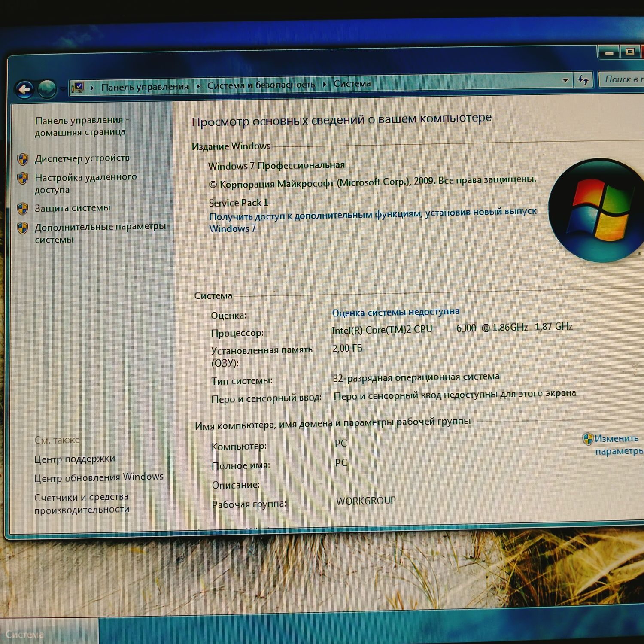Click the page heading Просмотр основных сведений
The height and width of the screenshot is (644, 644).
pos(341,119)
